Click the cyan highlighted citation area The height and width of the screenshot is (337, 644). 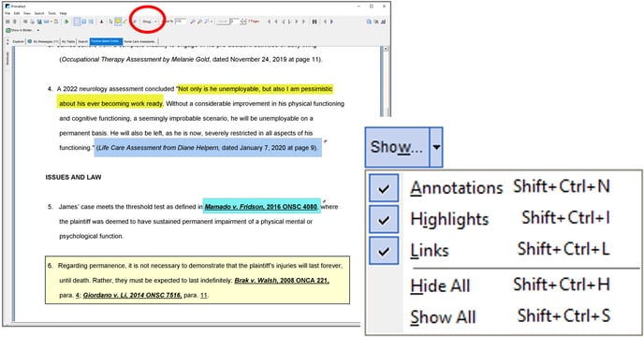[x=262, y=206]
